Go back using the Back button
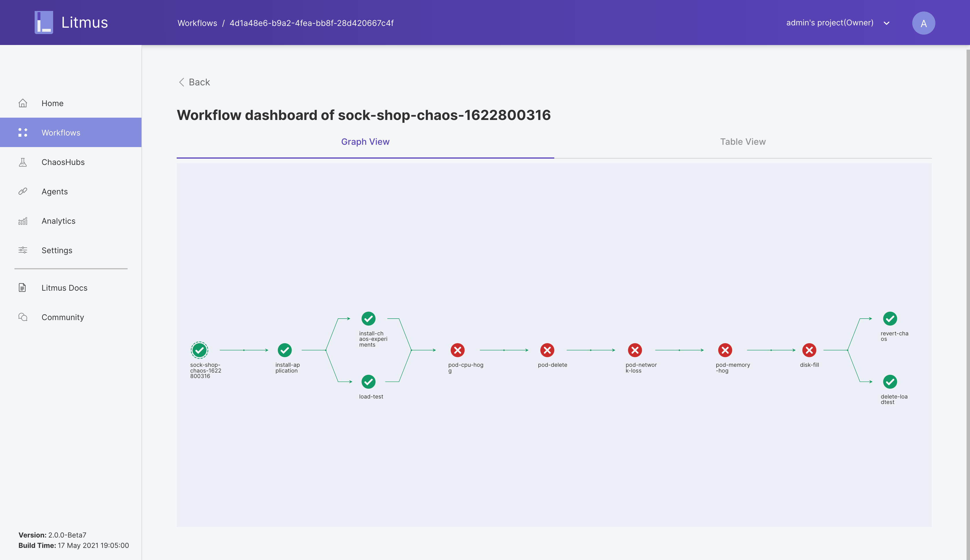The image size is (970, 560). click(x=194, y=82)
